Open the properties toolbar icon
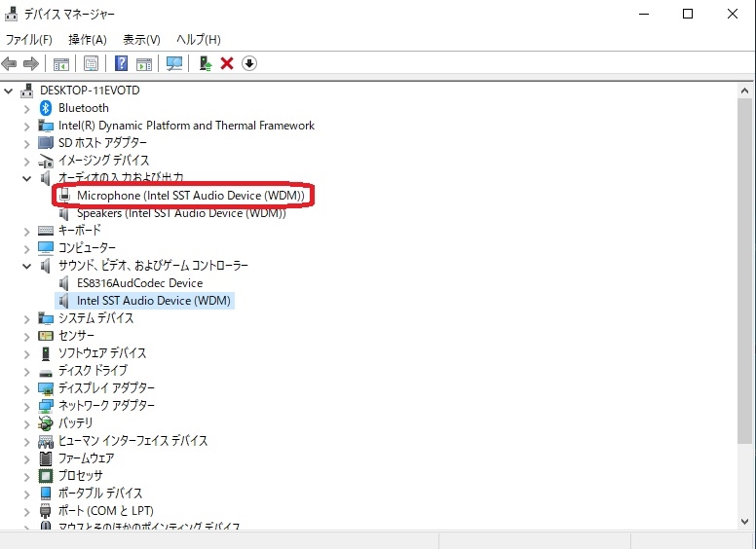 91,63
